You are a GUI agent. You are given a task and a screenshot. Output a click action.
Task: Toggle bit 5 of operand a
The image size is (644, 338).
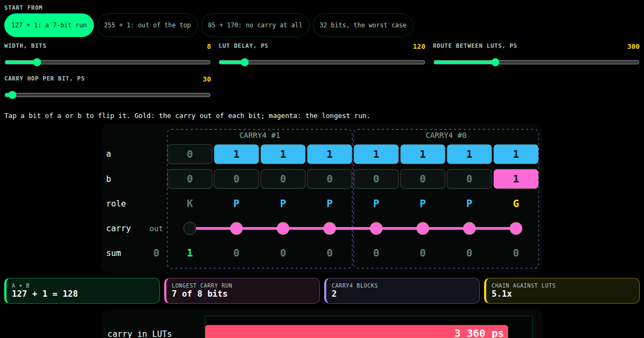[283, 154]
